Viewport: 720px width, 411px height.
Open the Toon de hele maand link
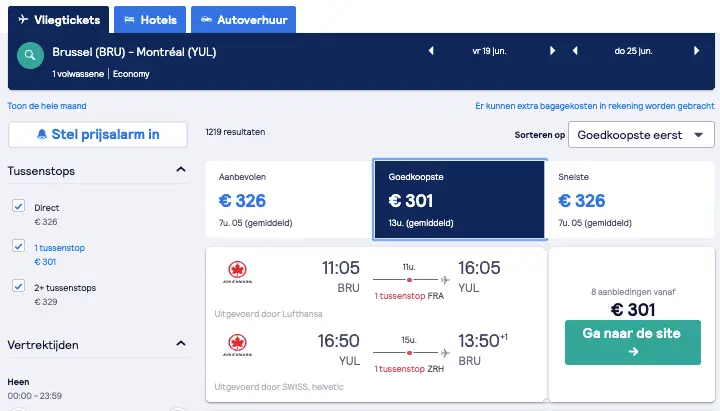point(47,106)
